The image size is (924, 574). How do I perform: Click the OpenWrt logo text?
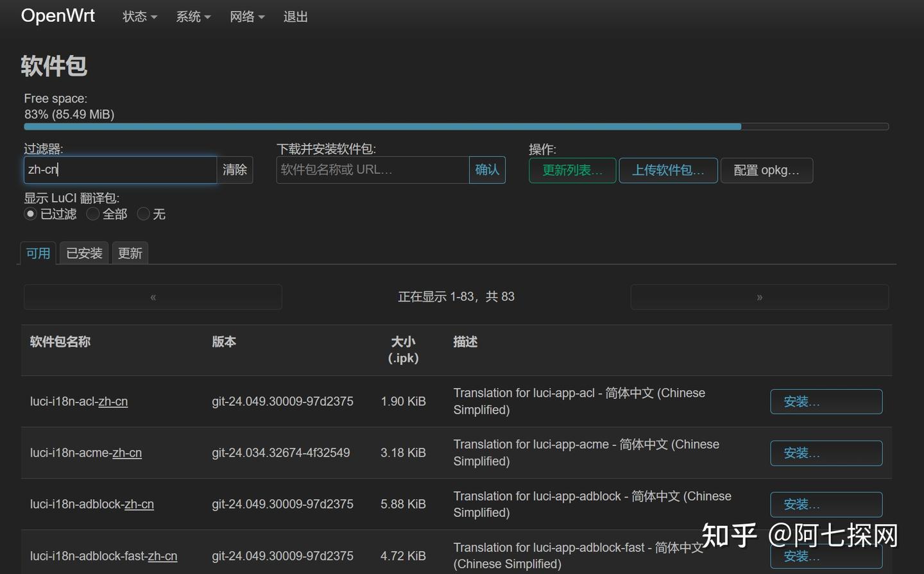[58, 15]
